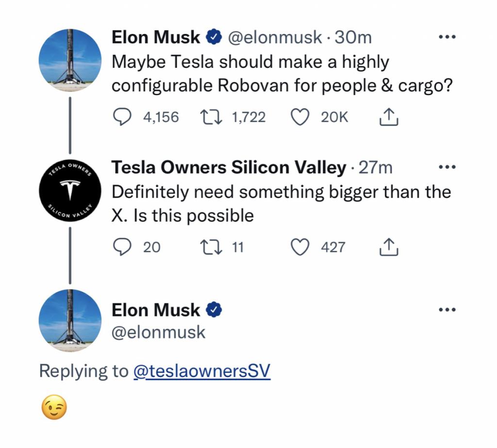Open more options on first Elon tweet
This screenshot has height=448, width=497.
point(447,37)
